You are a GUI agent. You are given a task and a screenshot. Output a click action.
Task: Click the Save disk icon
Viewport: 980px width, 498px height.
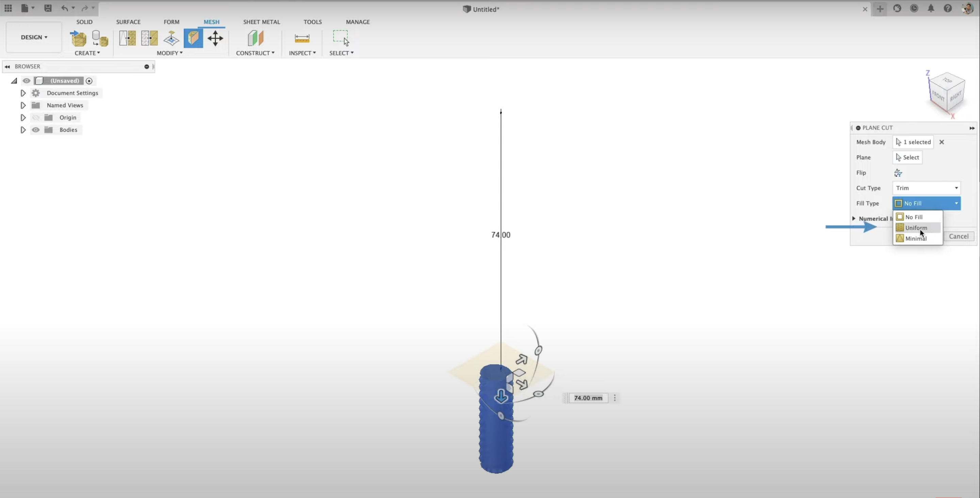click(x=48, y=8)
